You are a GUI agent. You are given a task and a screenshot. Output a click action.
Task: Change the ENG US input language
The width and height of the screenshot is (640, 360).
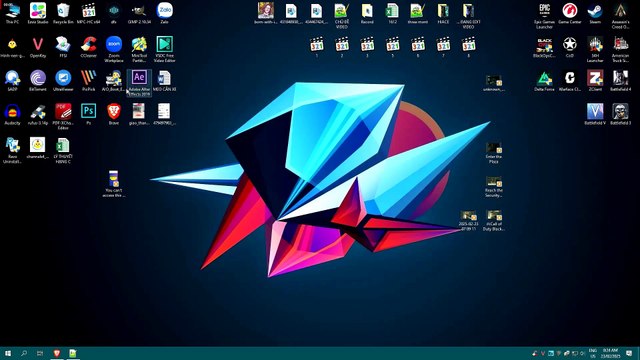593,353
